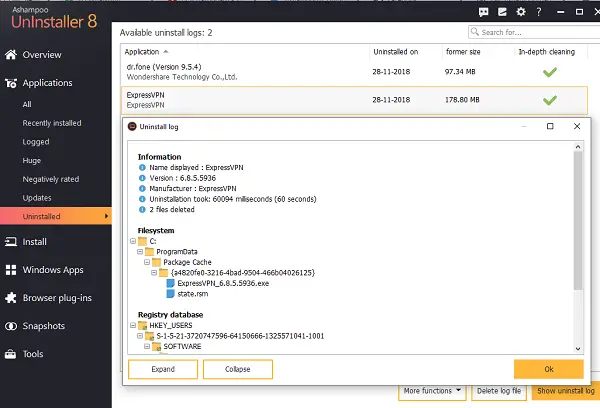600x408 pixels.
Task: Click the Snapshots eye icon
Action: [11, 326]
